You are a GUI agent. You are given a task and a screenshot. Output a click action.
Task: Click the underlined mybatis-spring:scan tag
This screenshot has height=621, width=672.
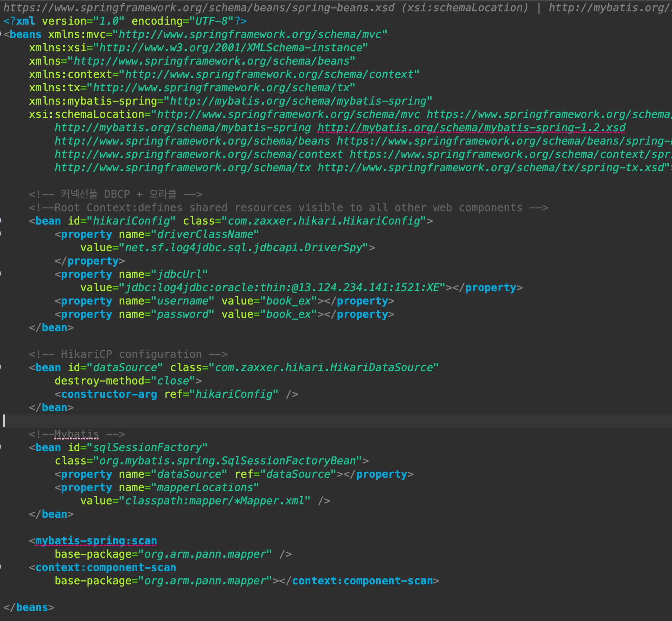pyautogui.click(x=96, y=541)
